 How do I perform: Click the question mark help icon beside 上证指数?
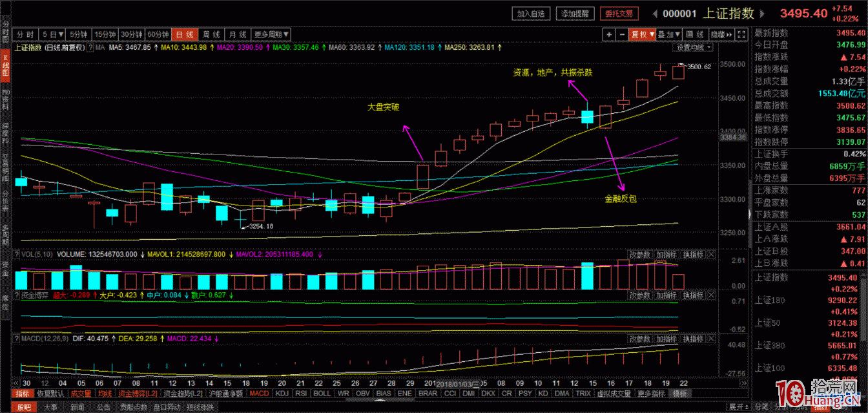pos(91,48)
